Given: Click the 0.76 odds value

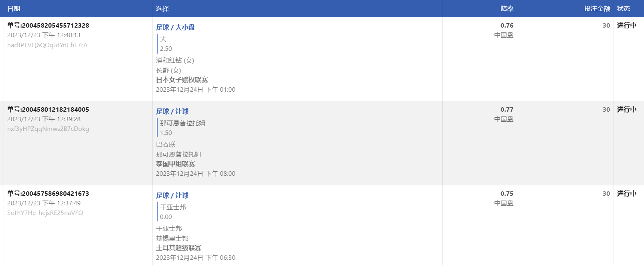Looking at the screenshot, I should (x=506, y=25).
